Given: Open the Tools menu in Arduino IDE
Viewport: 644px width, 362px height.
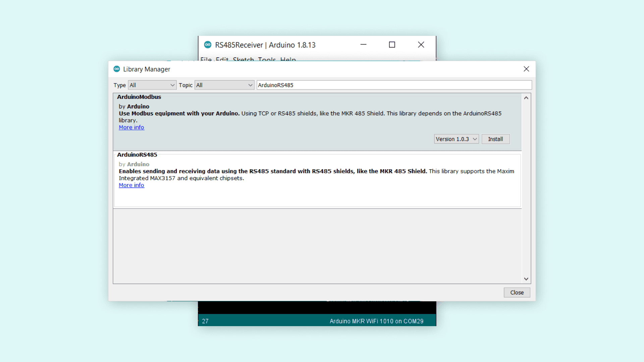Looking at the screenshot, I should pos(267,59).
